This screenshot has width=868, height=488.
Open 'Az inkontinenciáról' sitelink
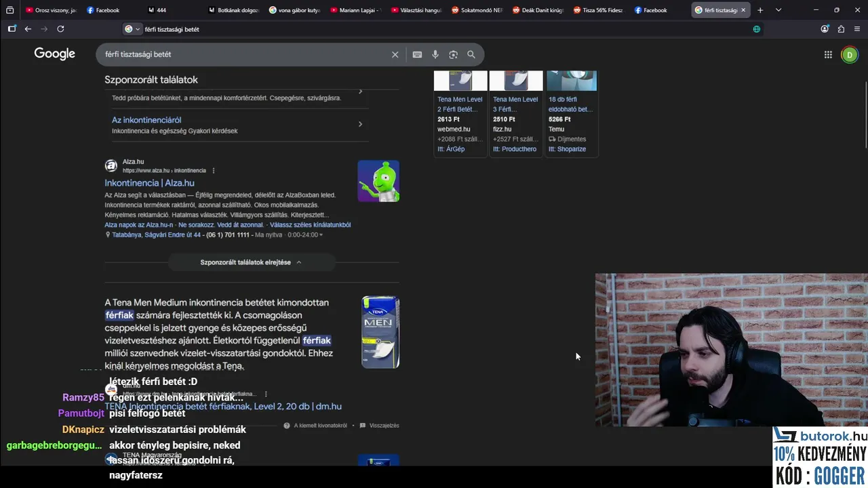tap(146, 120)
